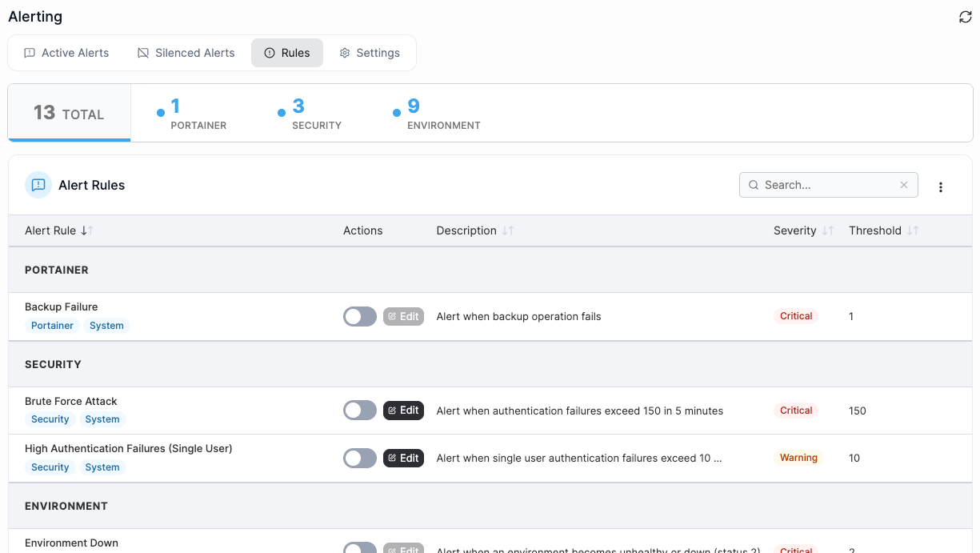Click the System tag under Backup Failure
Screen dimensions: 980x553
106,326
